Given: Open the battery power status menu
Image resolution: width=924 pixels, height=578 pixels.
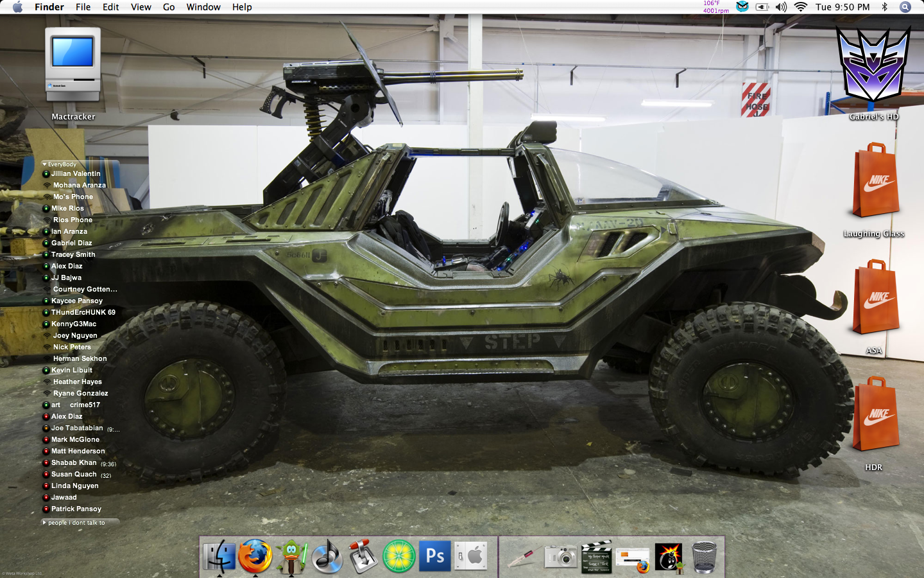Looking at the screenshot, I should tap(762, 7).
